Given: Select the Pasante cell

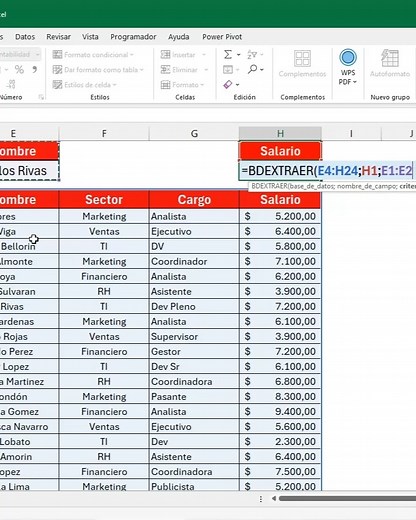Looking at the screenshot, I should point(194,396).
